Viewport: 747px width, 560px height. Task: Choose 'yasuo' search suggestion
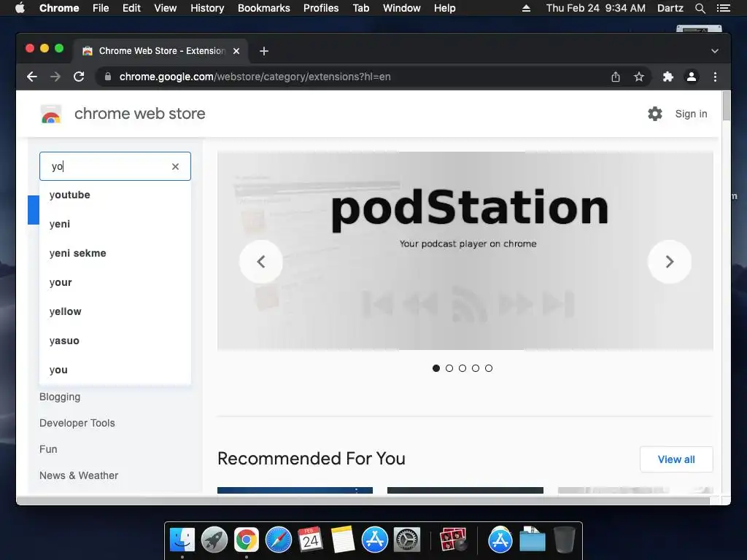coord(115,341)
